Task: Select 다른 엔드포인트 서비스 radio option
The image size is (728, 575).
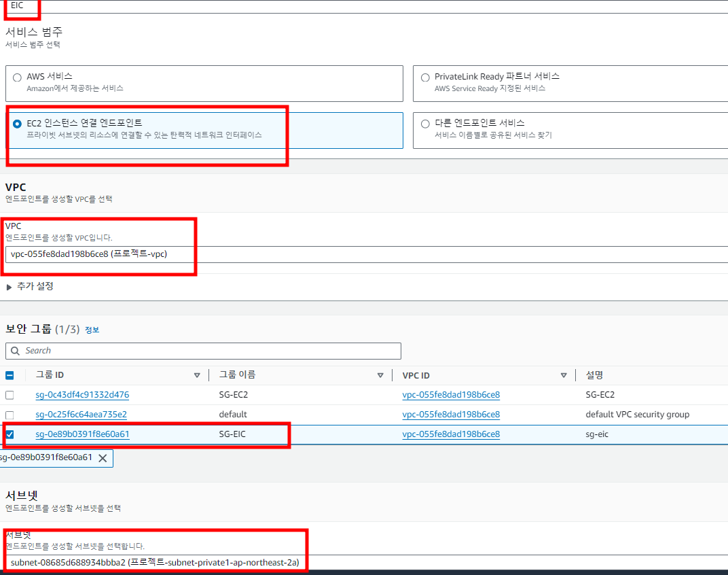Action: click(425, 124)
